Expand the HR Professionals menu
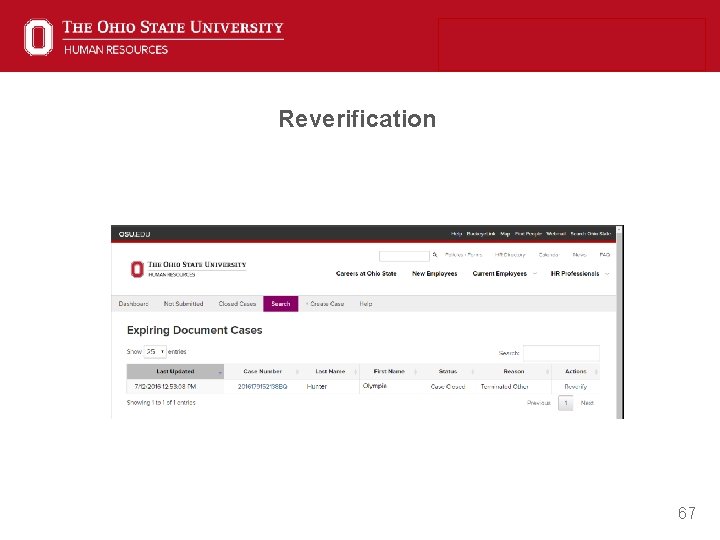Screen dimensions: 720x540 click(x=579, y=274)
